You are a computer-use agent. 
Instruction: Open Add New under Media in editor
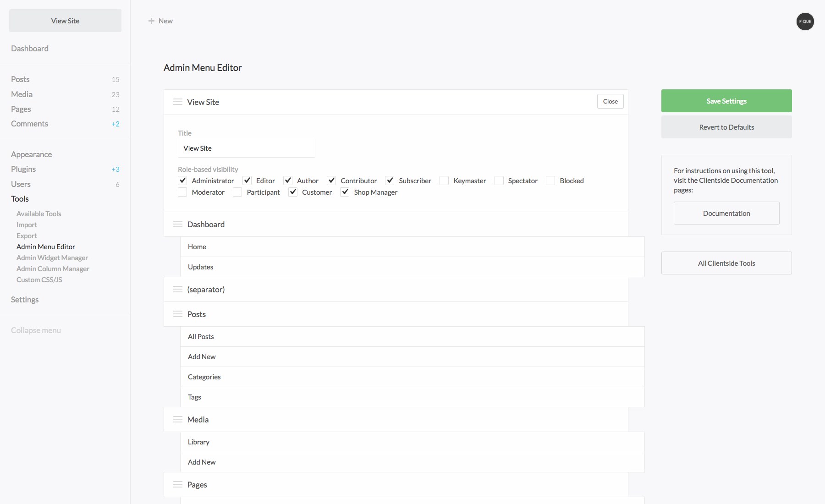tap(412, 462)
